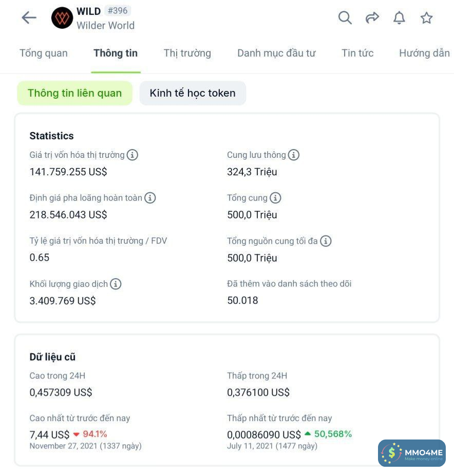Viewport: 454px width, 476px height.
Task: Go to the Tin tức tab
Action: [x=357, y=53]
